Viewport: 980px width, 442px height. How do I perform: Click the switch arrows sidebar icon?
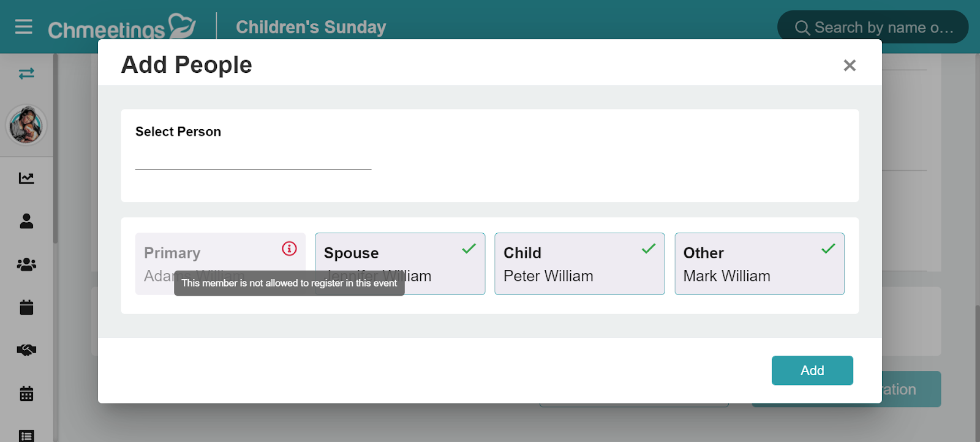tap(26, 73)
